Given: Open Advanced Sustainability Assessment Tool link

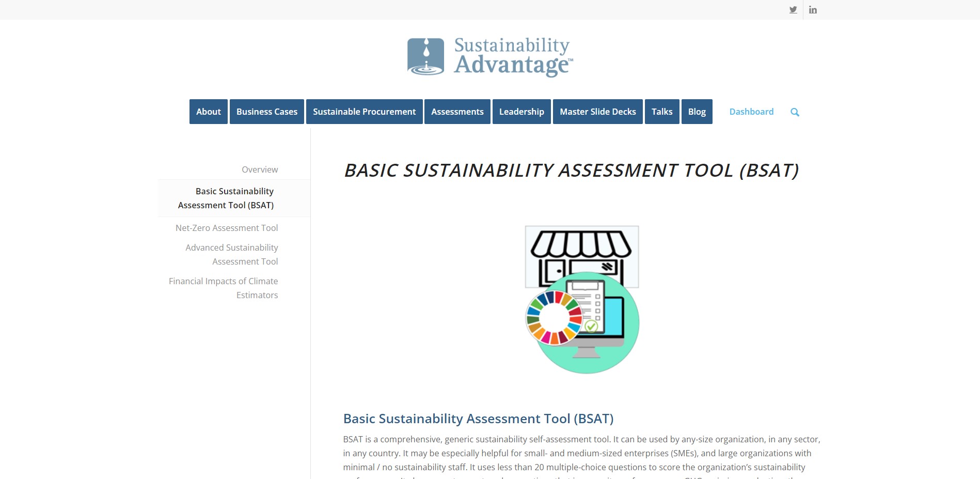Looking at the screenshot, I should pos(232,255).
